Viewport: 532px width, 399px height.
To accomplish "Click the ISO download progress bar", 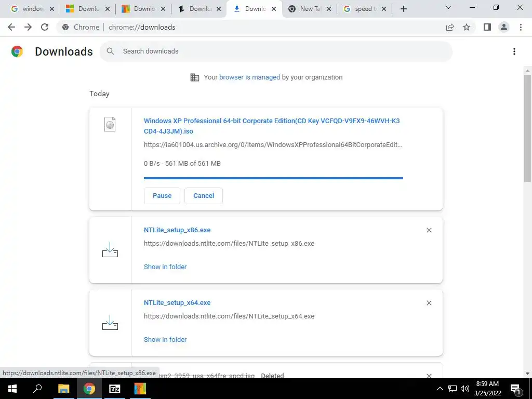I will click(x=273, y=178).
